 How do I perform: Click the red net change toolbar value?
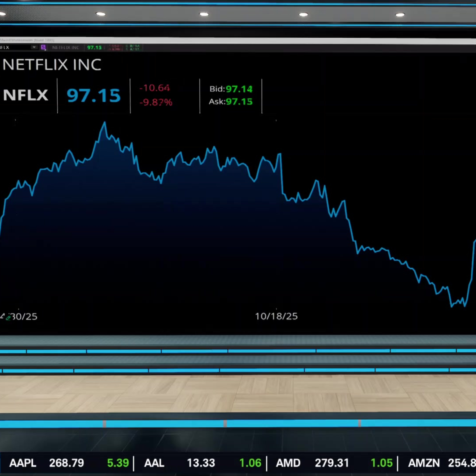pyautogui.click(x=115, y=48)
